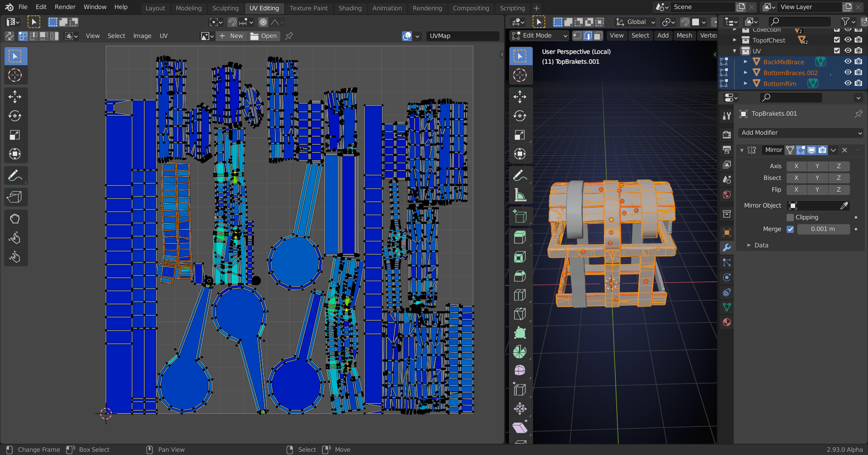Viewport: 868px width, 455px height.
Task: Open the Add Modifier dropdown
Action: pyautogui.click(x=801, y=133)
